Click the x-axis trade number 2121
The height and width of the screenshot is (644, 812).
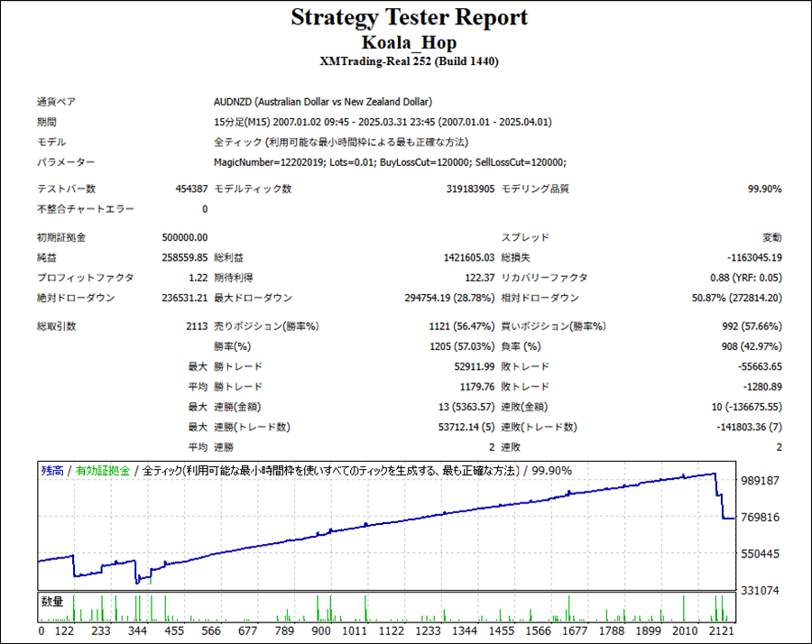click(x=722, y=631)
